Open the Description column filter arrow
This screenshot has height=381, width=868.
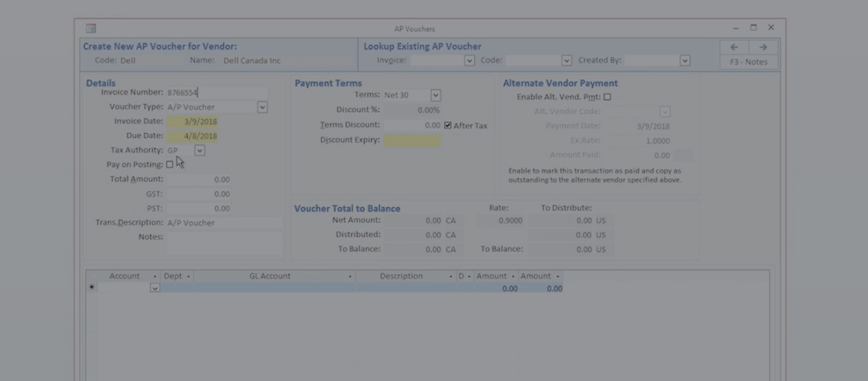[451, 277]
